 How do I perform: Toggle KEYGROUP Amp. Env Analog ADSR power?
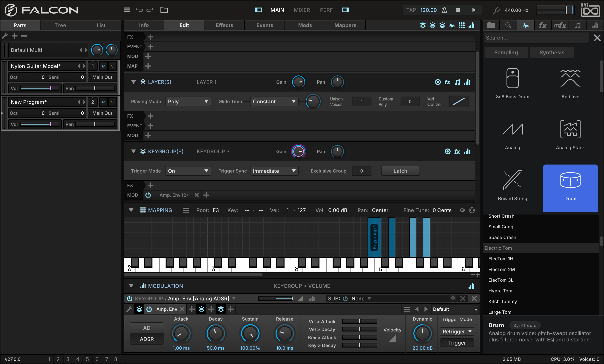click(x=129, y=298)
